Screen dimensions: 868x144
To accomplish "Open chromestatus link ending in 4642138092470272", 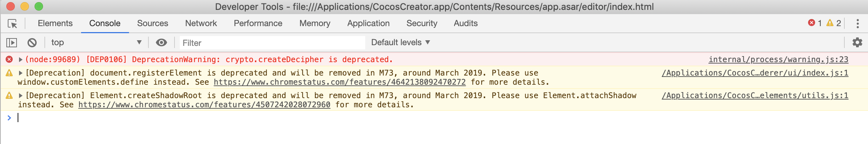I will [340, 82].
